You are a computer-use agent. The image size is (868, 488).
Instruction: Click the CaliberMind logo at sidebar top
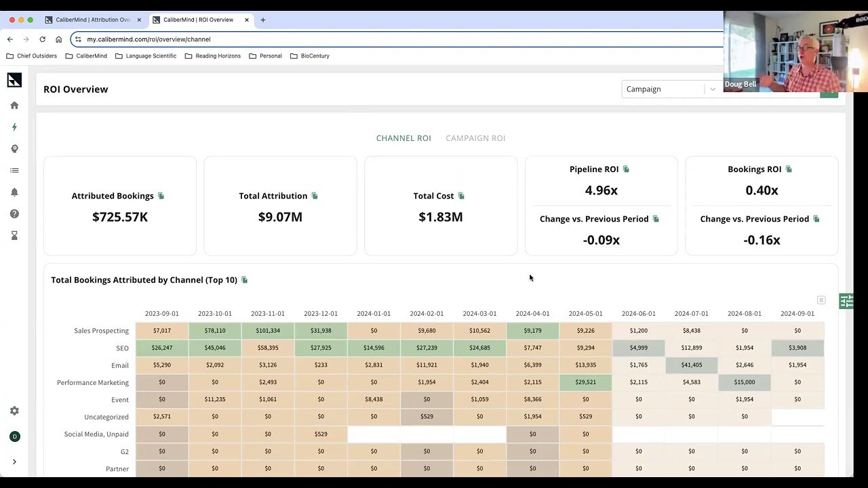(x=14, y=80)
